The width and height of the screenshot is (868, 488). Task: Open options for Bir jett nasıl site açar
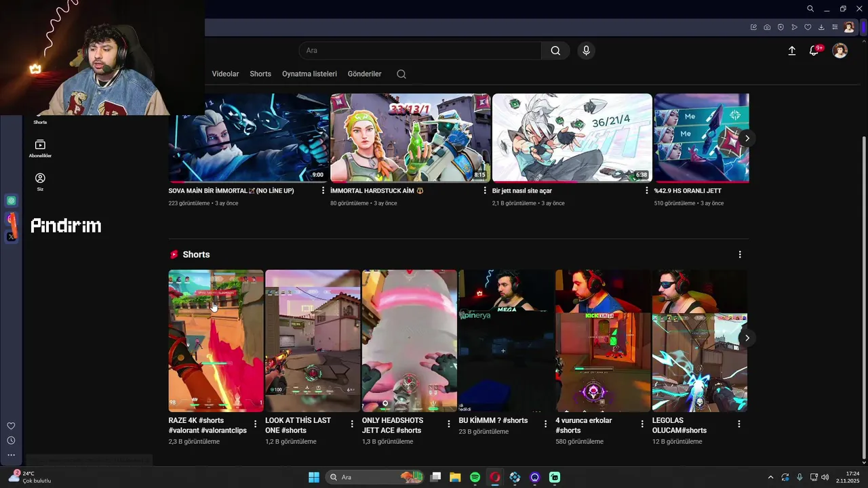(x=647, y=190)
